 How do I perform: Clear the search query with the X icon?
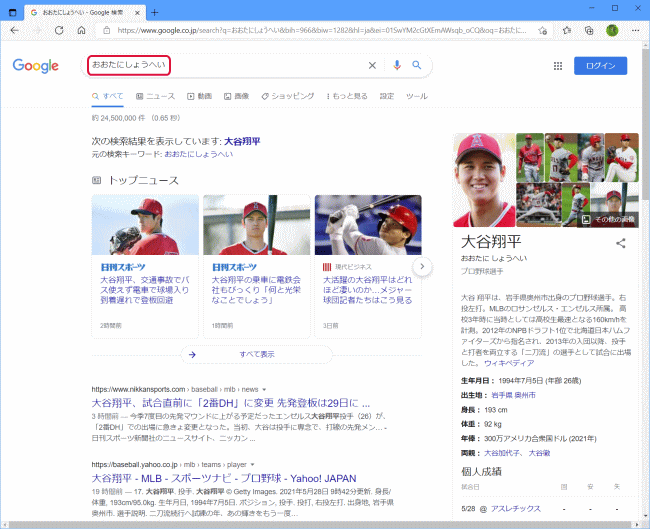(372, 65)
